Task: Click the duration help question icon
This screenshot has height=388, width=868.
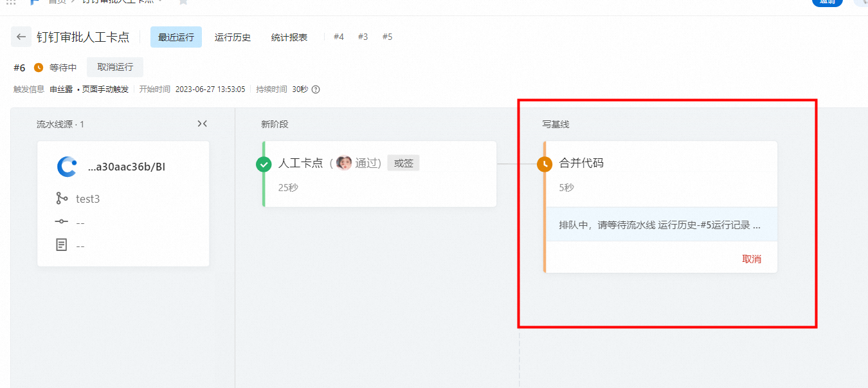Action: tap(316, 89)
